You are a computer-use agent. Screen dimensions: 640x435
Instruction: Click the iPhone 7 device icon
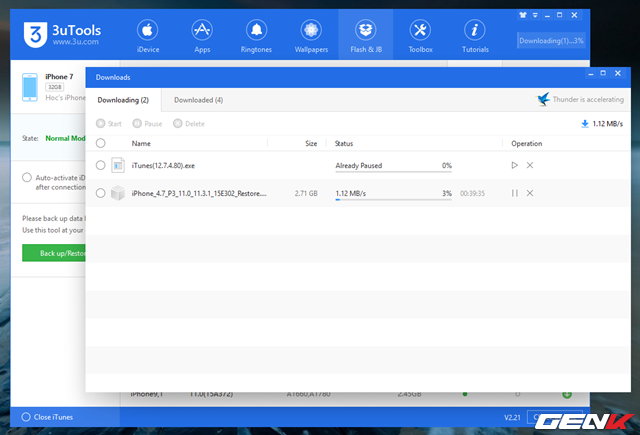pyautogui.click(x=30, y=87)
